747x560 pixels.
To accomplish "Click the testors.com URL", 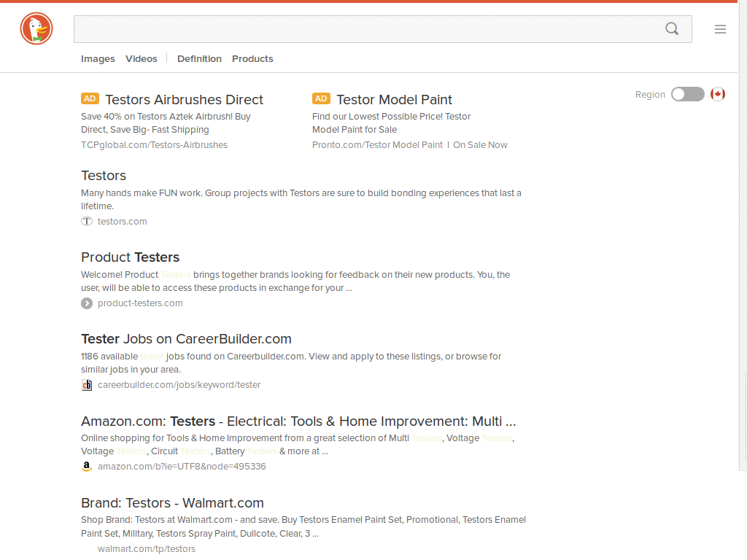I will click(x=122, y=222).
